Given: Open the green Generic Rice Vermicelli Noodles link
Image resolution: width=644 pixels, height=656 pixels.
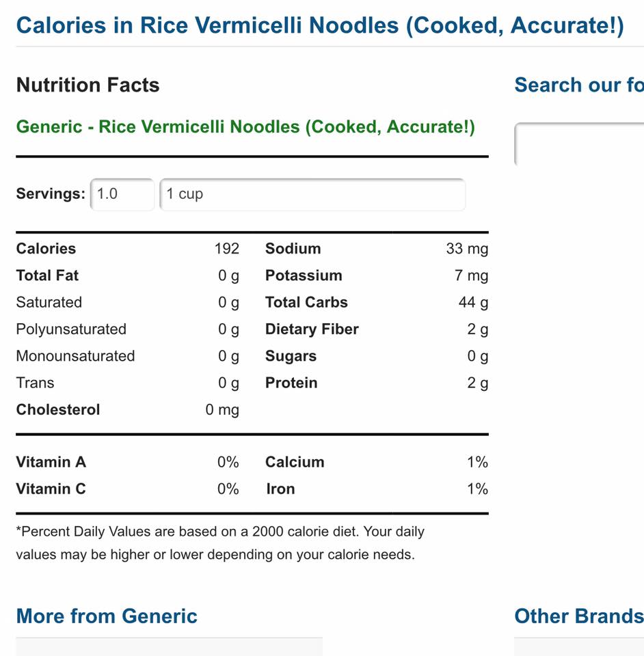Looking at the screenshot, I should [245, 127].
